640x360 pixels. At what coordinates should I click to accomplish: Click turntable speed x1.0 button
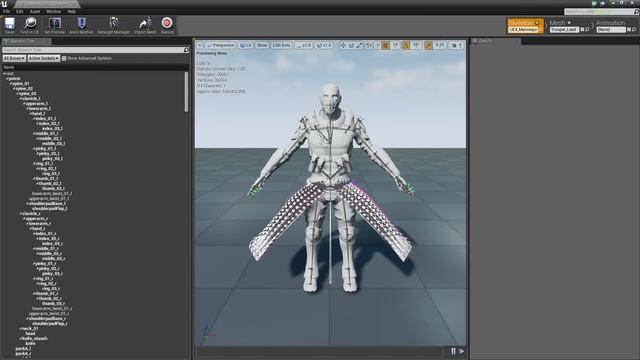click(x=324, y=45)
